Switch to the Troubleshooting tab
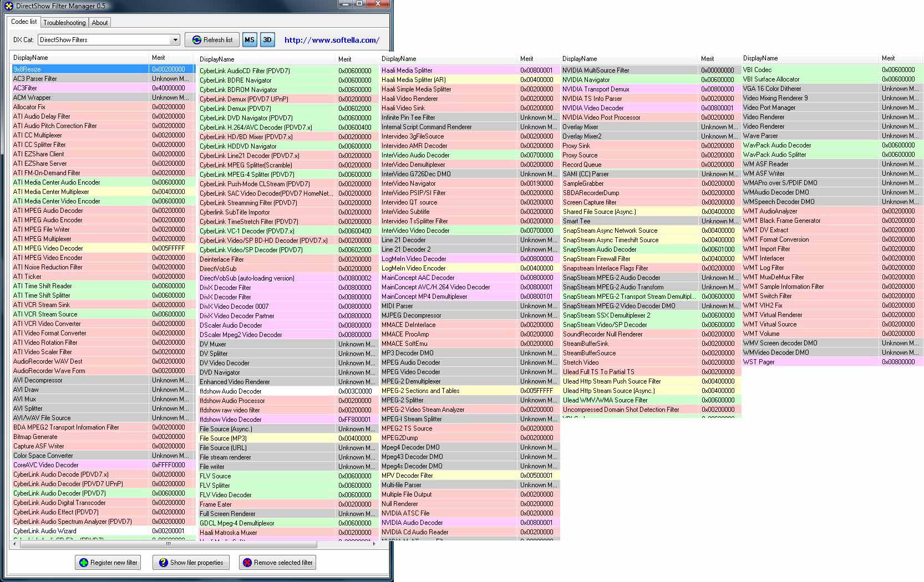The width and height of the screenshot is (924, 582). (x=64, y=23)
